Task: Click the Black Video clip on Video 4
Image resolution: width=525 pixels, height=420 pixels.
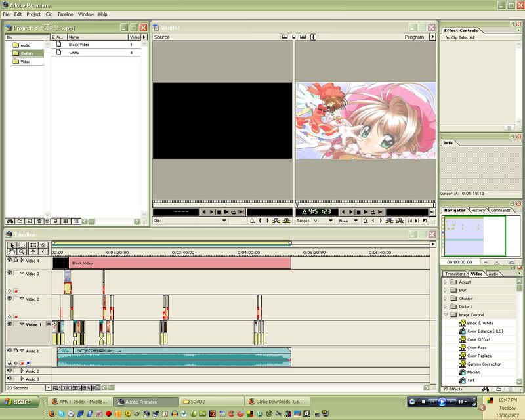Action: [177, 263]
